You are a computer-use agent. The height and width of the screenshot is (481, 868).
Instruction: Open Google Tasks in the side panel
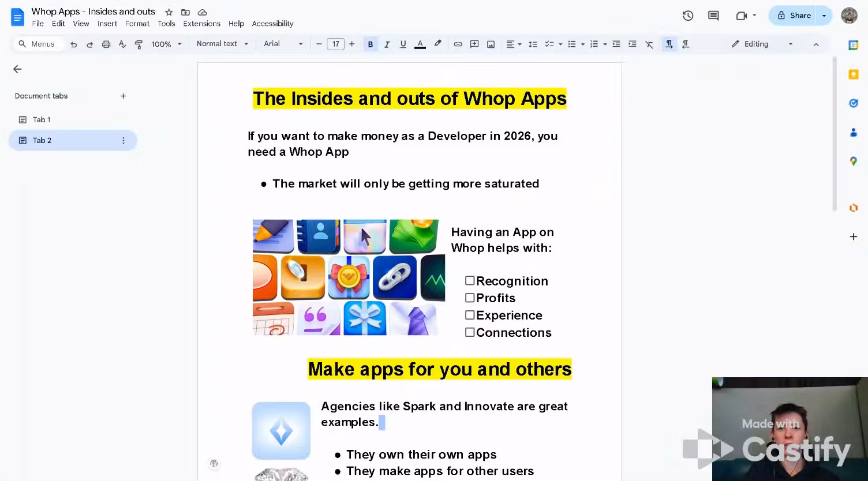(853, 103)
